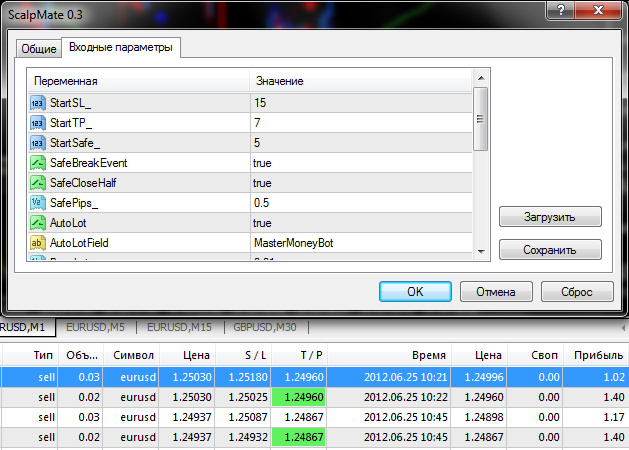
Task: Click the Символ column header in trades
Action: point(134,355)
